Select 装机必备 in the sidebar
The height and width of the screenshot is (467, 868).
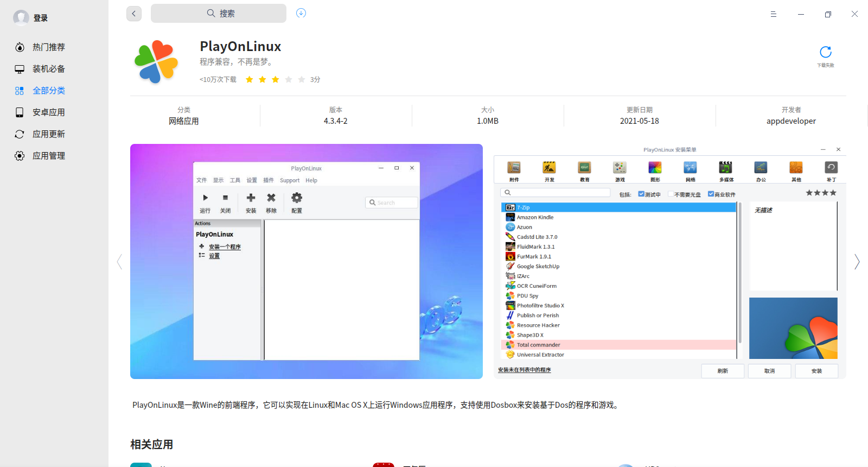[48, 69]
